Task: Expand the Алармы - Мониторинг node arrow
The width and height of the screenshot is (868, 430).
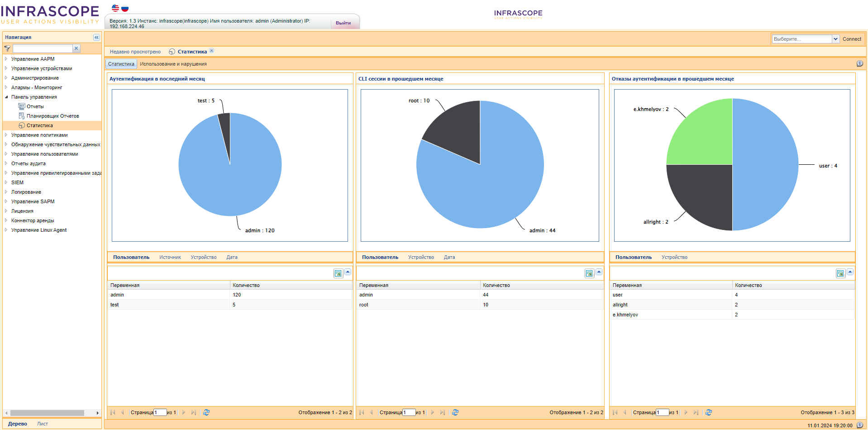Action: [x=6, y=87]
